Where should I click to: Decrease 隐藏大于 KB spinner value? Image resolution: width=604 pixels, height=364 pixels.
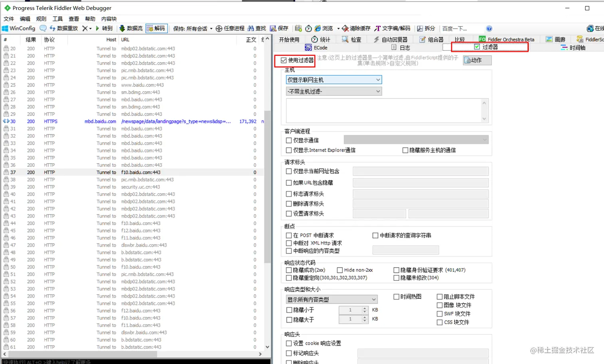click(365, 321)
